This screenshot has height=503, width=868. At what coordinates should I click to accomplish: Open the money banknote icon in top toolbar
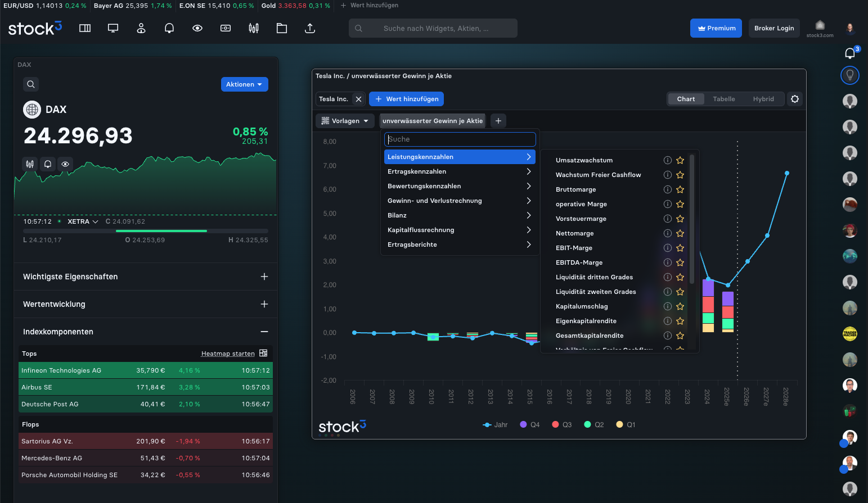[x=226, y=28]
